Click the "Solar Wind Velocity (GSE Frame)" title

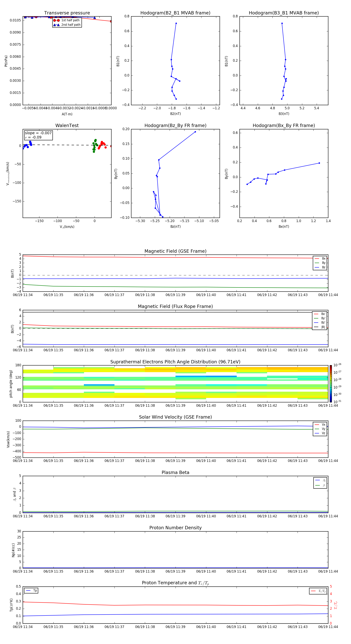[x=175, y=417]
